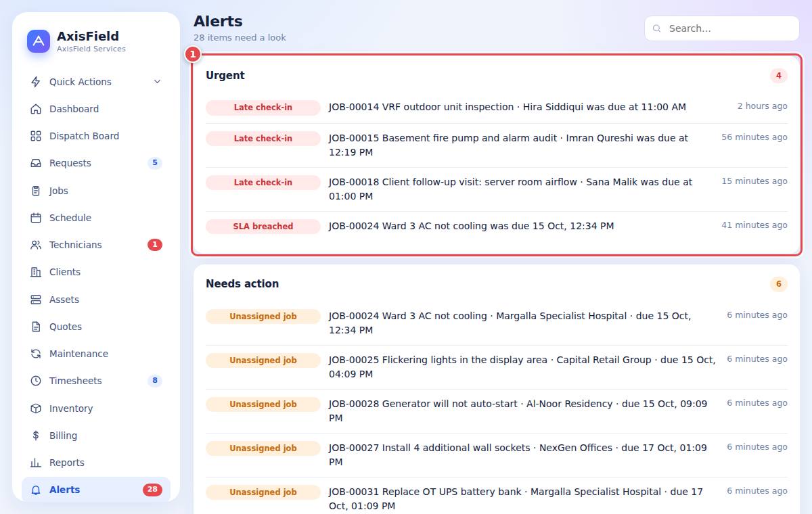Screen dimensions: 812x514
Task: Click the Alerts bell icon
Action: coord(36,490)
